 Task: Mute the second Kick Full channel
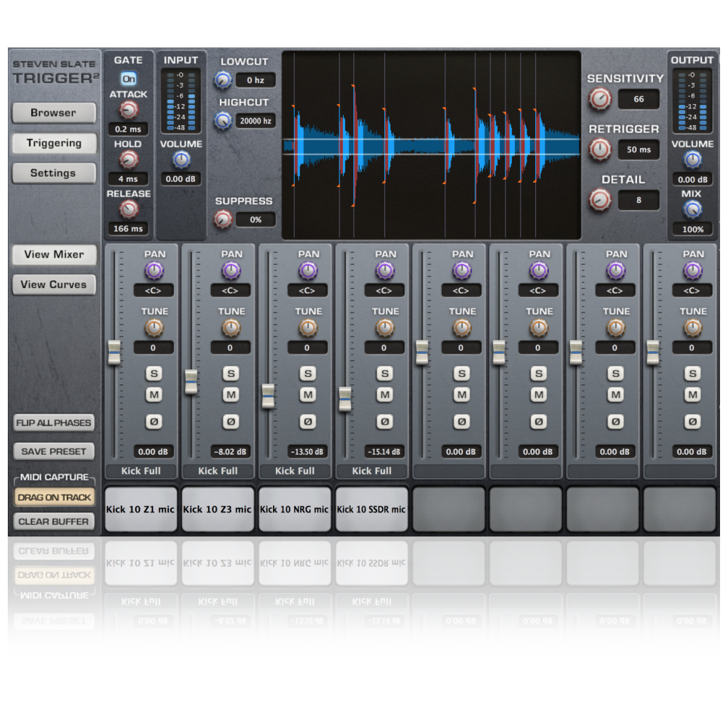pos(230,394)
